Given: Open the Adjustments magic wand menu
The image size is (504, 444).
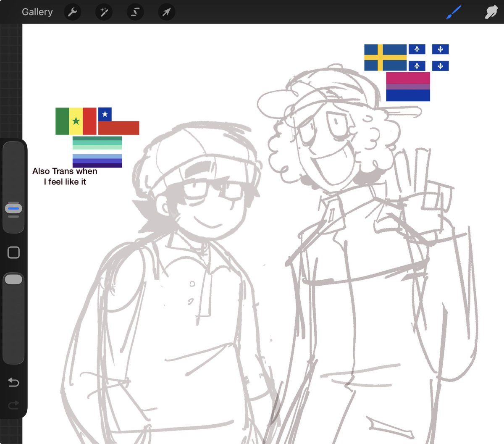Looking at the screenshot, I should 104,12.
